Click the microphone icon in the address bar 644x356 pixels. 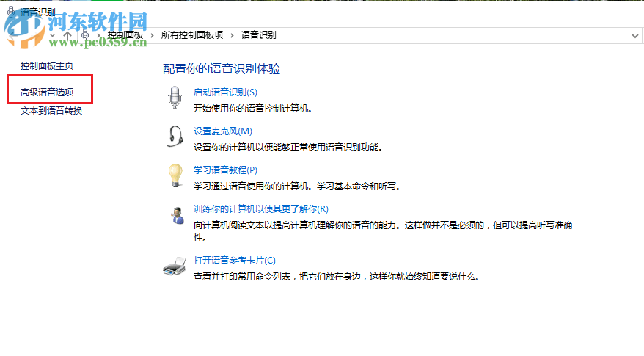(85, 35)
